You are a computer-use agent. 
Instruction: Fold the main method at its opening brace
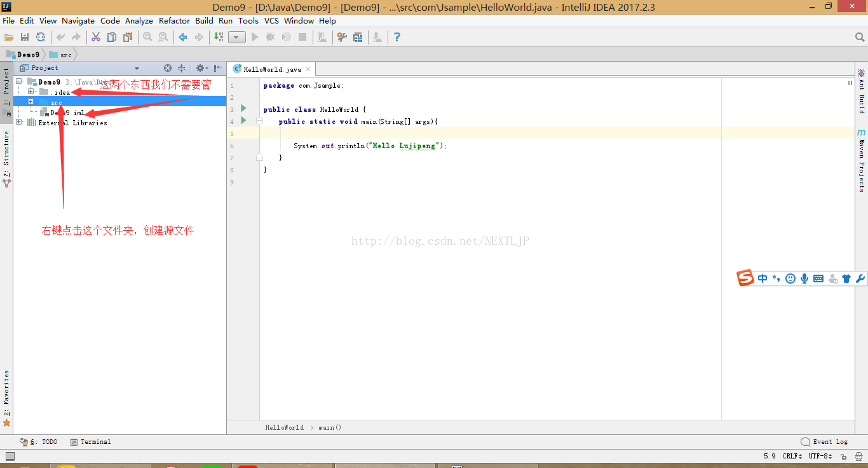(259, 121)
